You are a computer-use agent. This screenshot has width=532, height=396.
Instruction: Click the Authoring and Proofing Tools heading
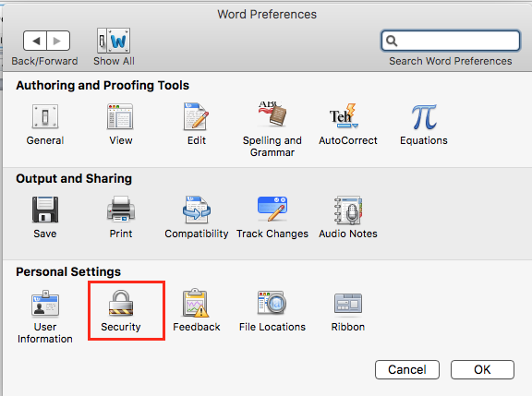pos(103,86)
